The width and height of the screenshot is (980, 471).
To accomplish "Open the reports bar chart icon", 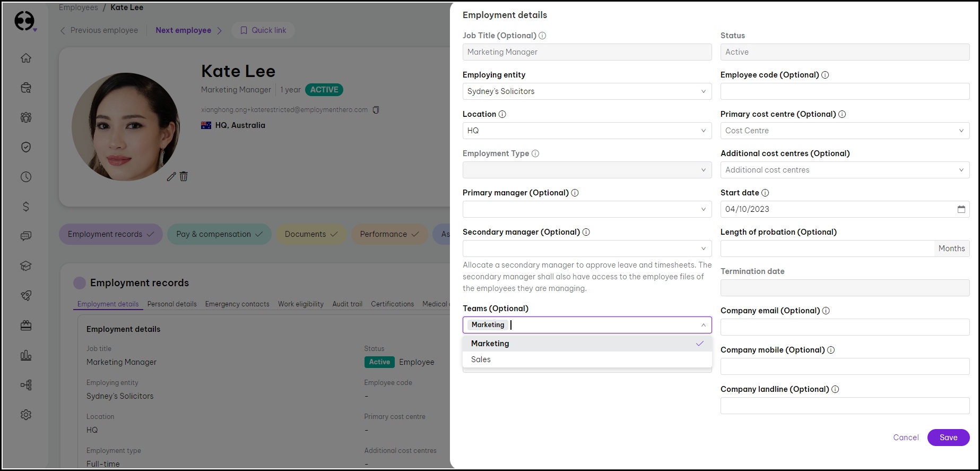I will [x=26, y=355].
